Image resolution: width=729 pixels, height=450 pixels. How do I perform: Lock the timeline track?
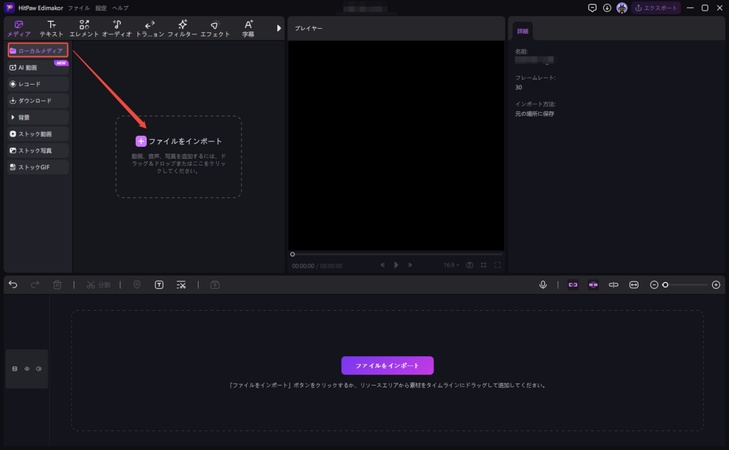click(15, 369)
